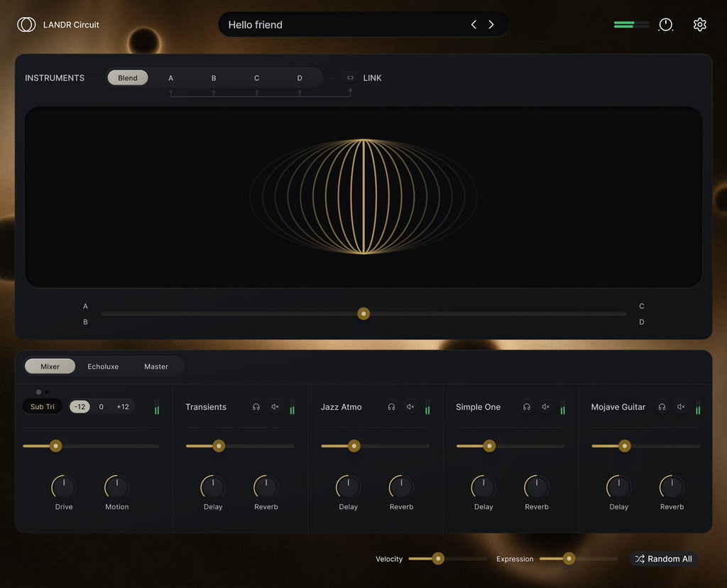Click the A/B to C/D blend slider handle
Screen dimensions: 727x588
click(363, 314)
